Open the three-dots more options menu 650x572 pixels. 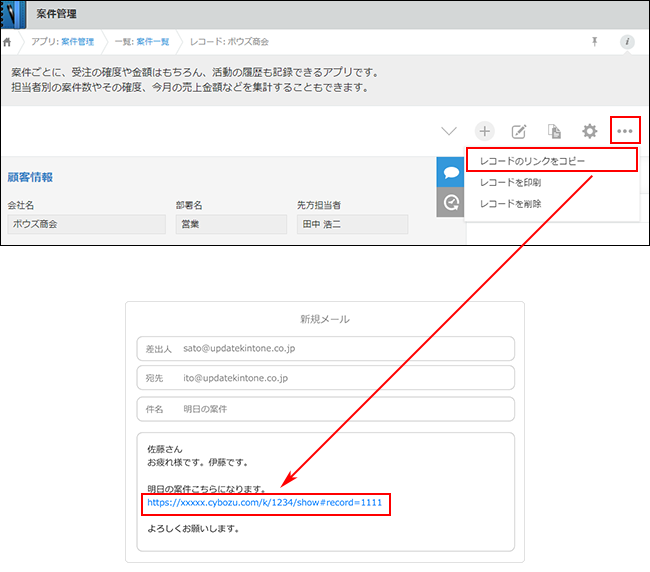tap(625, 131)
